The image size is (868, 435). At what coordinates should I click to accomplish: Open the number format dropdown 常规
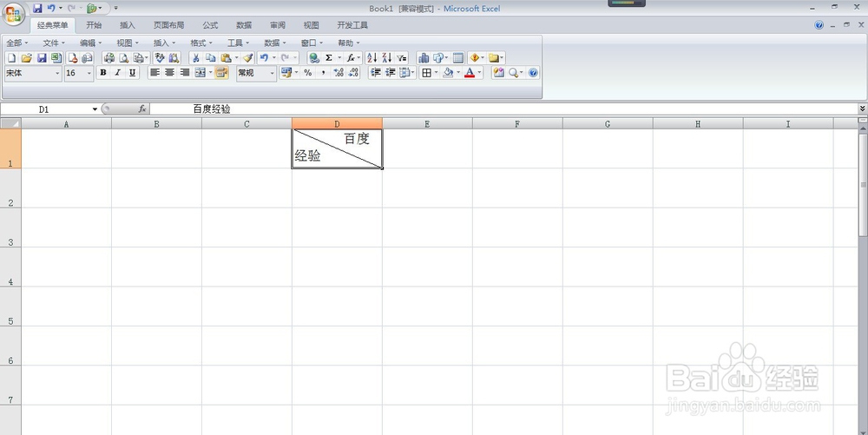[x=272, y=73]
